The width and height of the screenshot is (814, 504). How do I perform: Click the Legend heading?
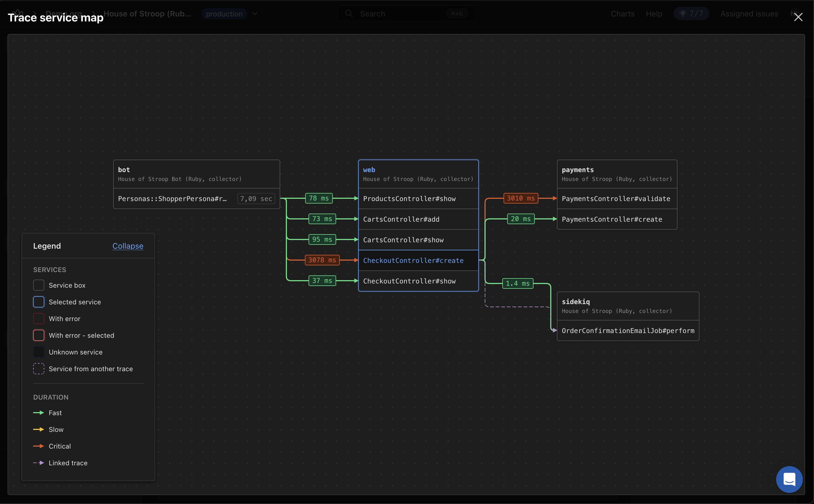point(47,246)
